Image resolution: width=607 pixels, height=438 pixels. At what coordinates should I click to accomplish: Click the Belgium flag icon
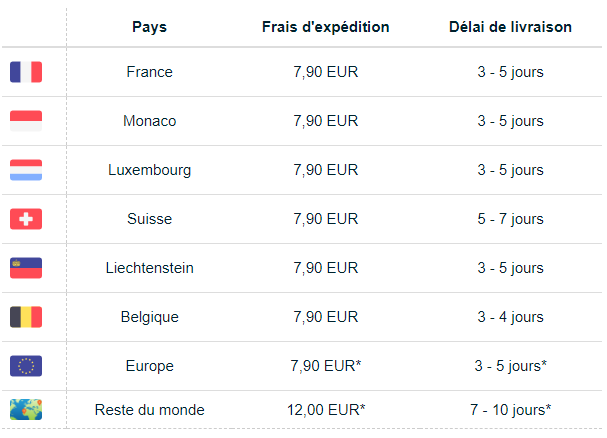tap(26, 317)
